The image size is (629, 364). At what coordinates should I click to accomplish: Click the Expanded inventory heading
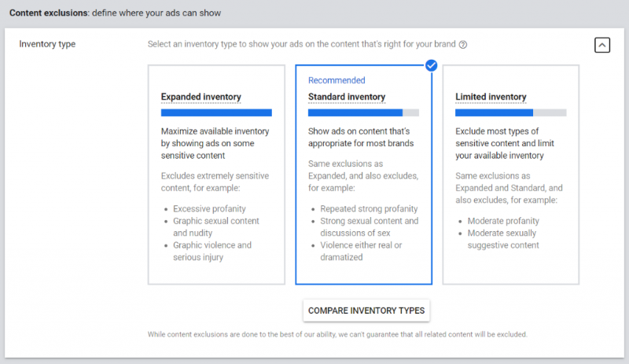tap(201, 97)
